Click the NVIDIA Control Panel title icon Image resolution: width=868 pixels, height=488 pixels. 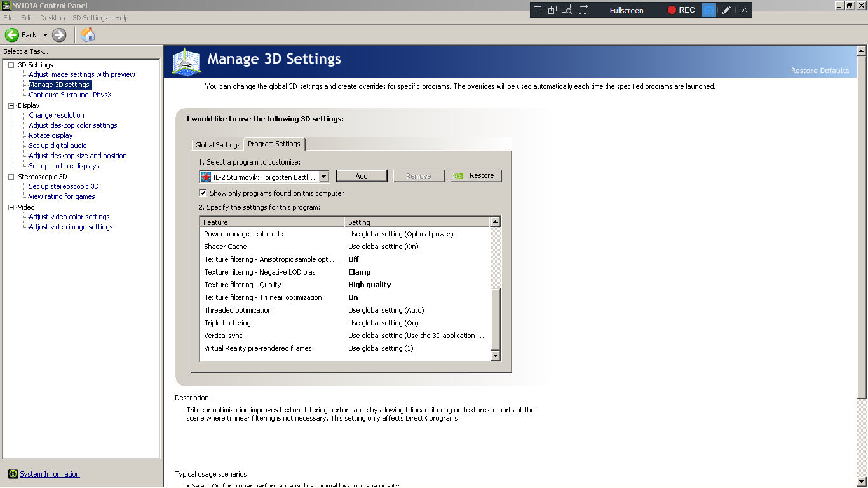pyautogui.click(x=6, y=6)
